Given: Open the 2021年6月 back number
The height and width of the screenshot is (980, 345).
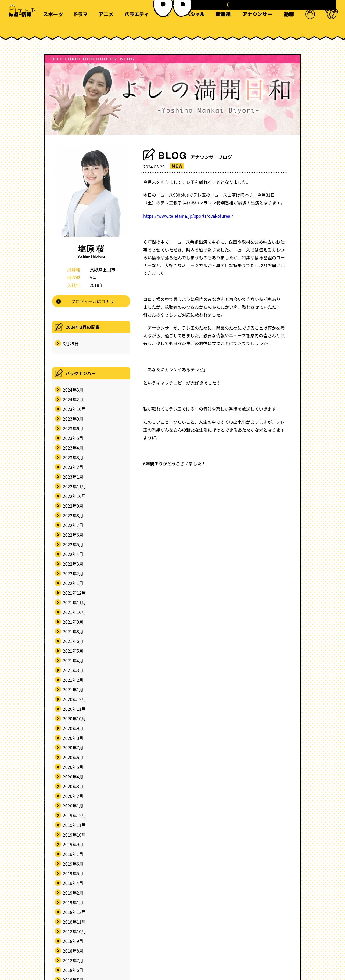Looking at the screenshot, I should pos(73,641).
